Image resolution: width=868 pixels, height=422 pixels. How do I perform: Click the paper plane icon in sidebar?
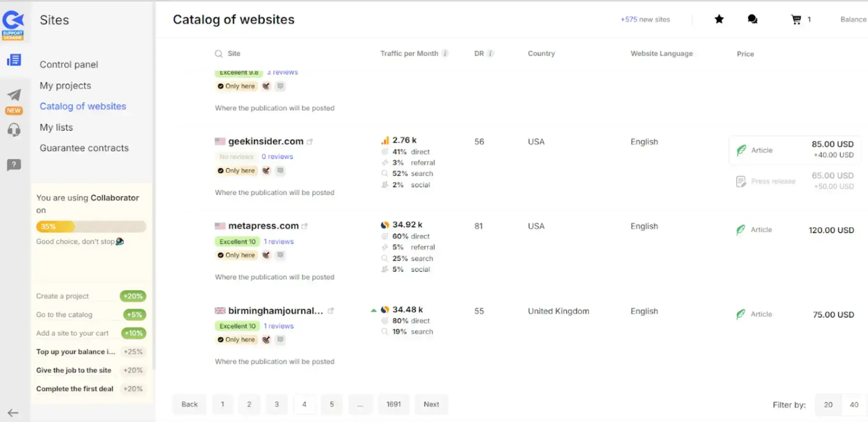tap(14, 95)
